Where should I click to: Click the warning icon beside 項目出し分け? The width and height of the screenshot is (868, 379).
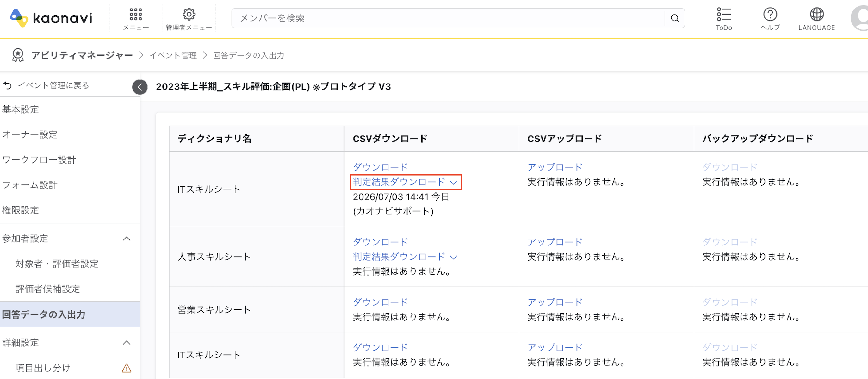click(x=126, y=368)
